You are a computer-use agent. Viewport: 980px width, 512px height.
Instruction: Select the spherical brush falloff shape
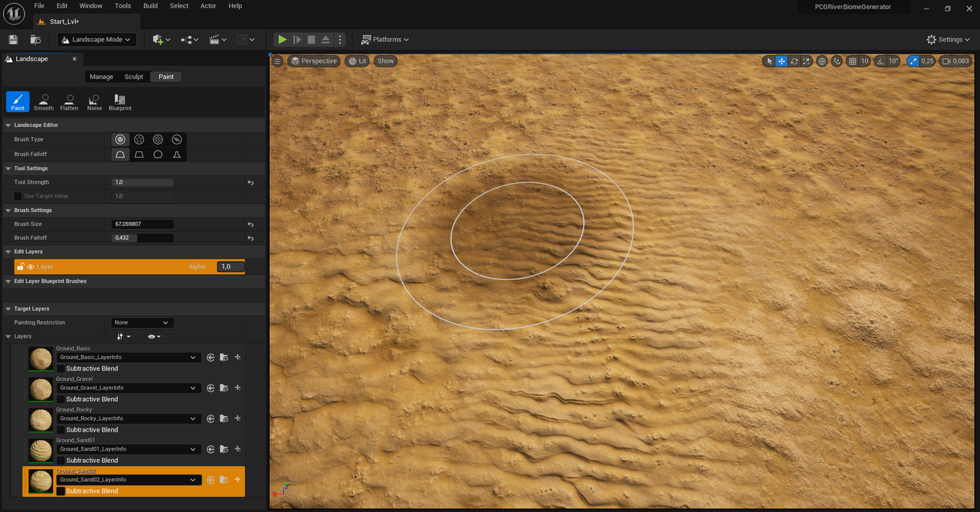tap(158, 154)
